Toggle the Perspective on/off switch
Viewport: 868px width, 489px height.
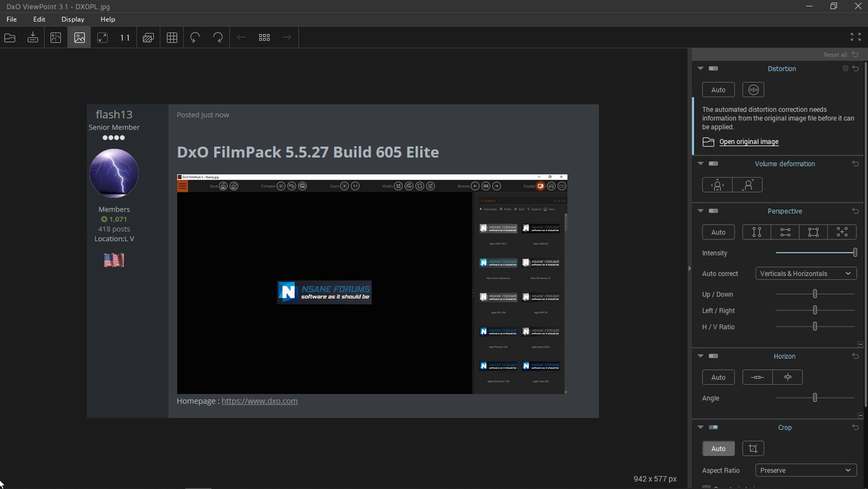(713, 211)
